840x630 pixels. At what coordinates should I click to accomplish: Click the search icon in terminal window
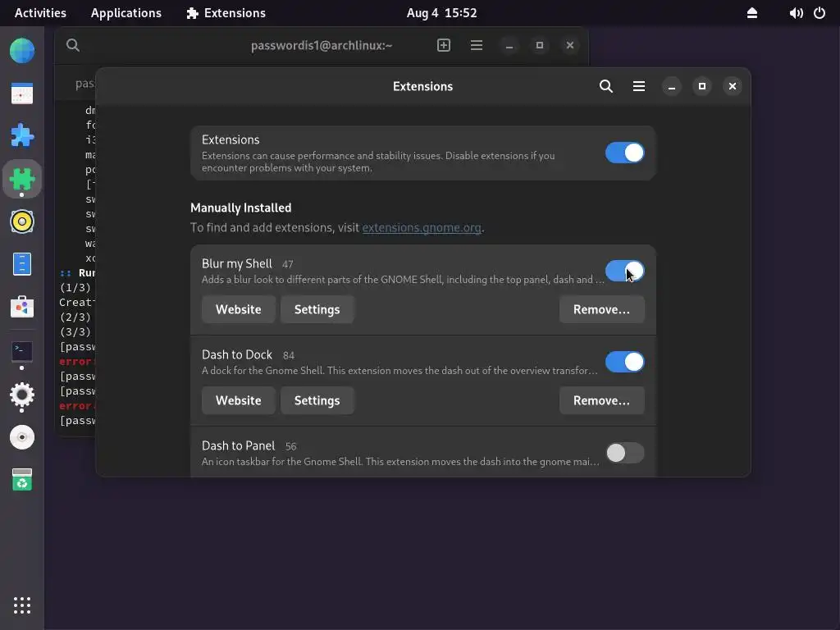(73, 46)
